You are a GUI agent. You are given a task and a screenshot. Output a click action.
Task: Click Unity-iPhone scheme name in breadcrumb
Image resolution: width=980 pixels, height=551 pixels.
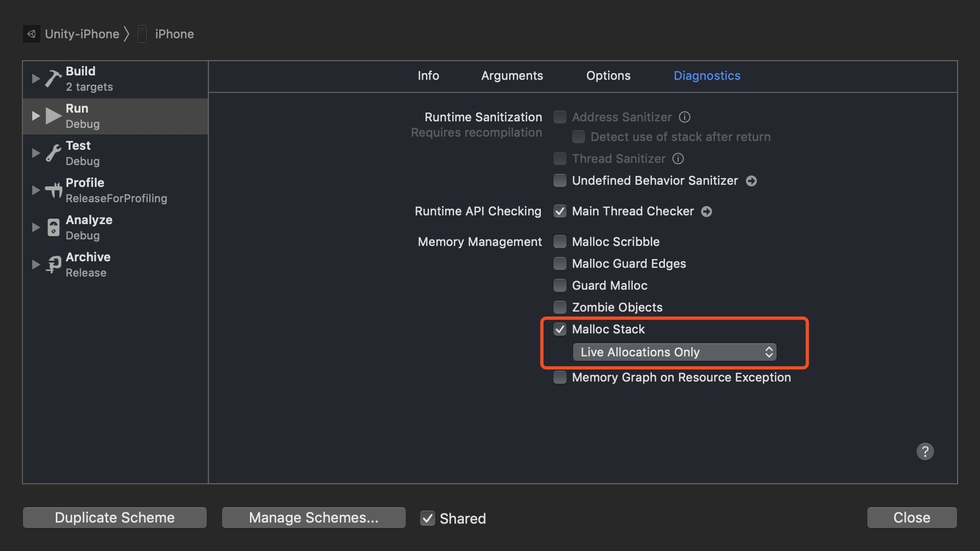coord(82,34)
